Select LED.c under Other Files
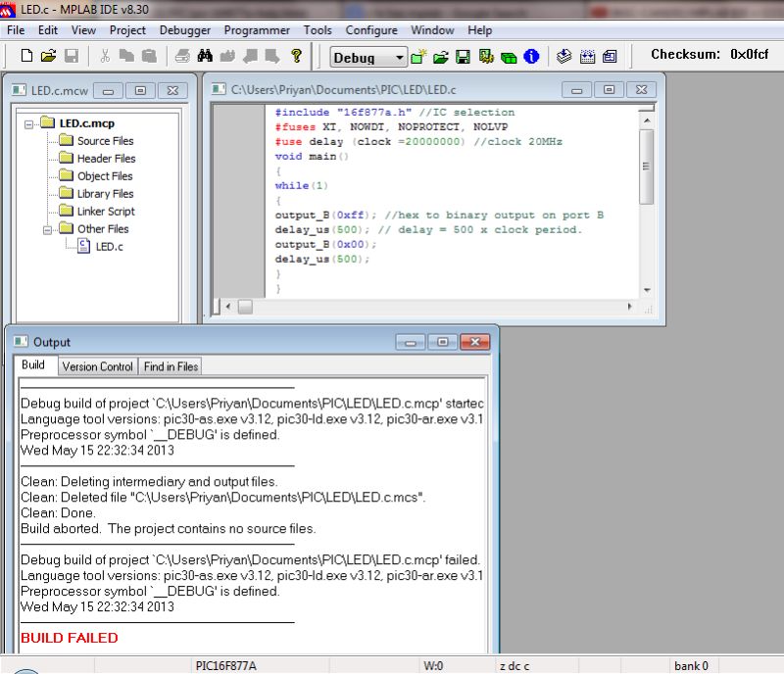Viewport: 784px width, 674px height. [109, 247]
